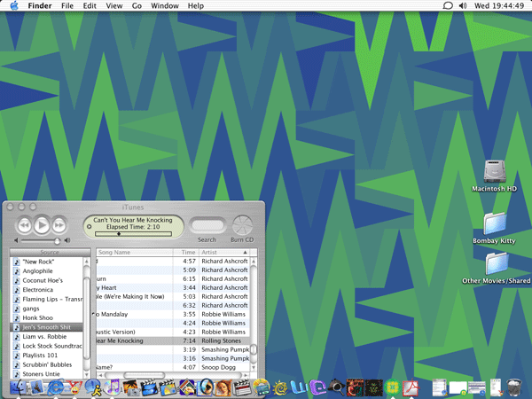Screen dimensions: 532x399
Task: Click the song list horizontal scrollbar thumb
Action: [145, 375]
